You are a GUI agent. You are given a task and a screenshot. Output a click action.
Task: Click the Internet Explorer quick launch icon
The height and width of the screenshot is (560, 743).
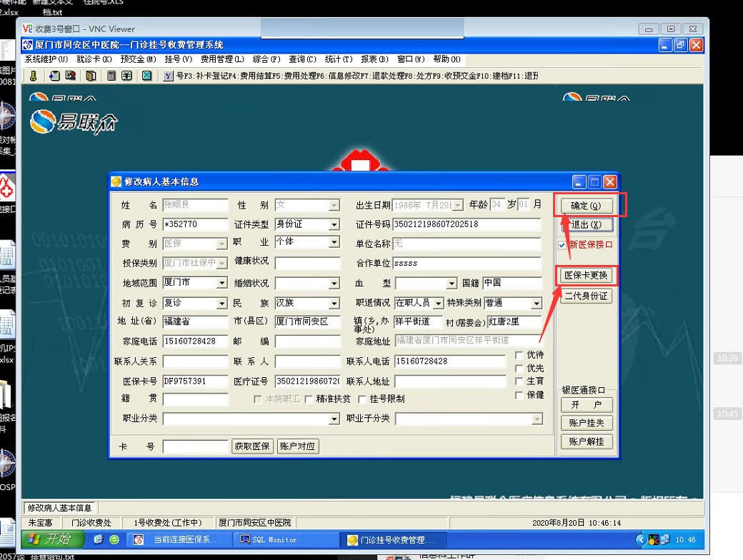point(99,539)
